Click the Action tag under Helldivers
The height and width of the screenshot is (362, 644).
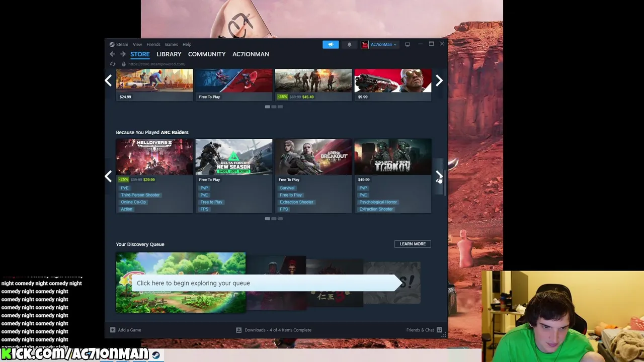pyautogui.click(x=126, y=209)
